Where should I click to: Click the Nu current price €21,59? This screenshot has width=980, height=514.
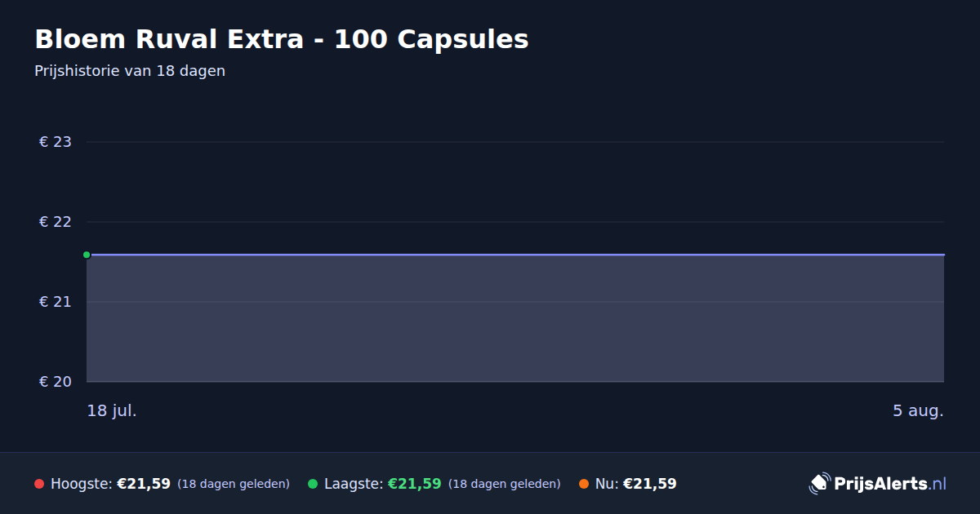pyautogui.click(x=650, y=484)
